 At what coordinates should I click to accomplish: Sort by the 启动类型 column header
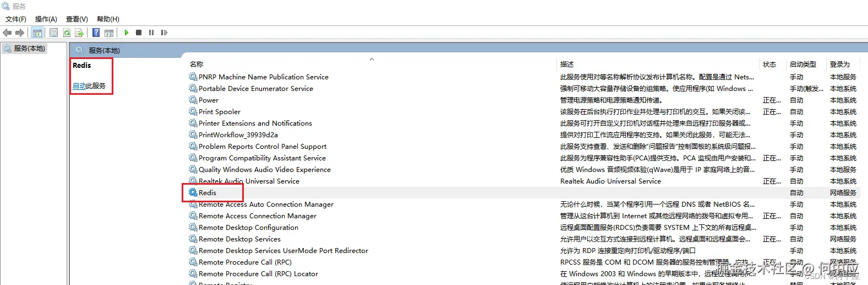(x=803, y=64)
